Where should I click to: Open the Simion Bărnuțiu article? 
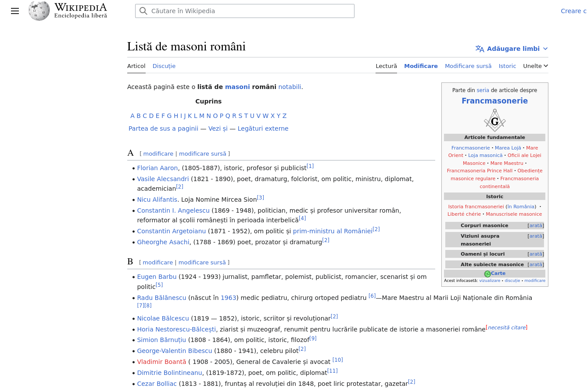(x=161, y=340)
